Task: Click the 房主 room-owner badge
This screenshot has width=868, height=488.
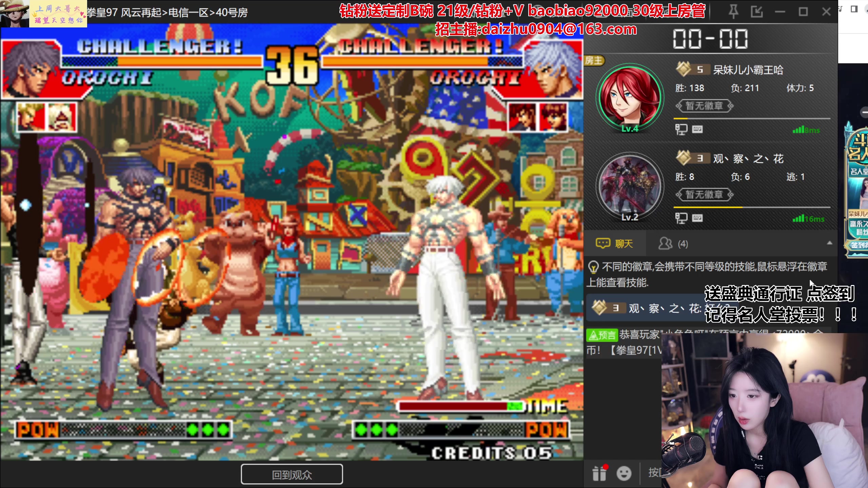Action: tap(594, 61)
